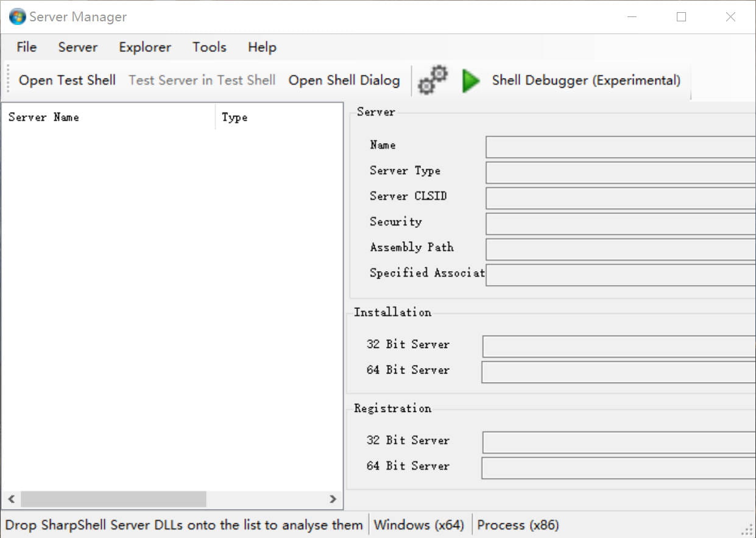Click the Assembly Path text field
Image resolution: width=756 pixels, height=538 pixels.
pyautogui.click(x=620, y=249)
